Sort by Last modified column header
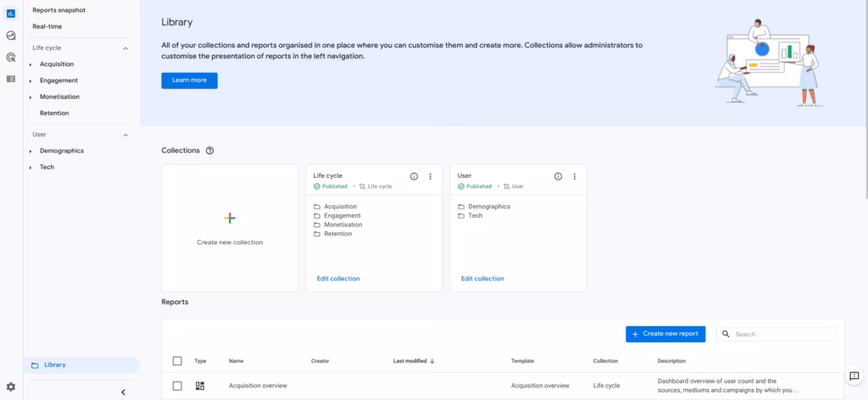Screen dimensions: 868x400 409,361
